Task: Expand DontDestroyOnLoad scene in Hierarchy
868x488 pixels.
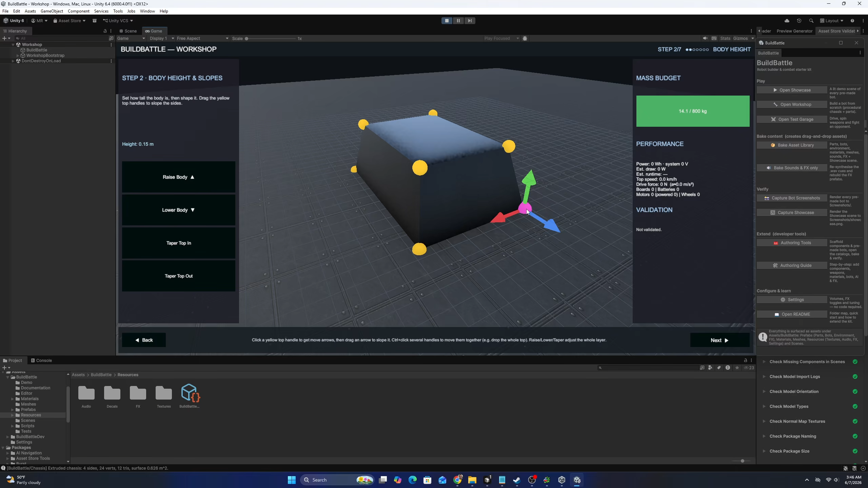Action: [13, 61]
